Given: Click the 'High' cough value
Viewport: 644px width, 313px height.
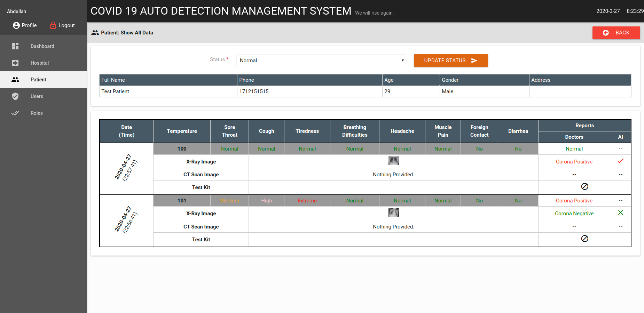Looking at the screenshot, I should 266,201.
